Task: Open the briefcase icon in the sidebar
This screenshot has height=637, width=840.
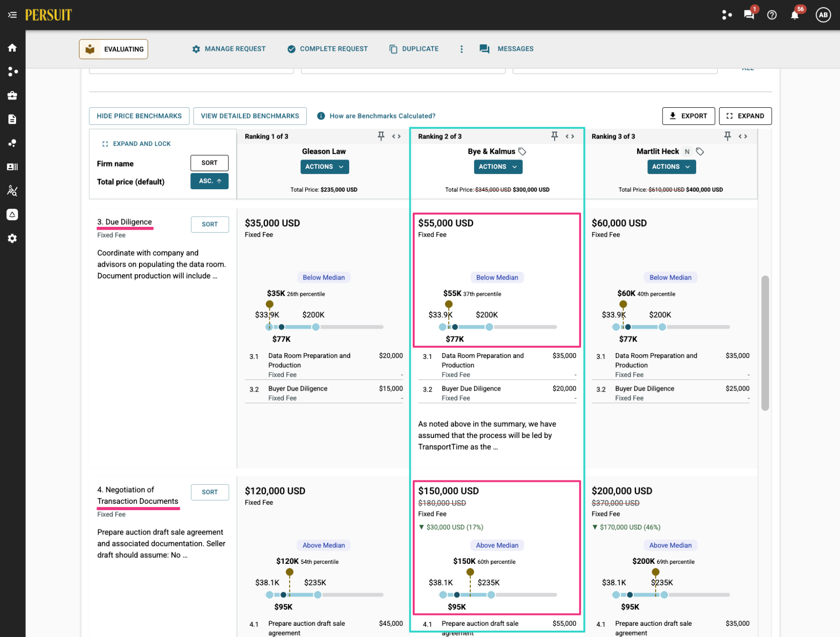Action: (12, 96)
